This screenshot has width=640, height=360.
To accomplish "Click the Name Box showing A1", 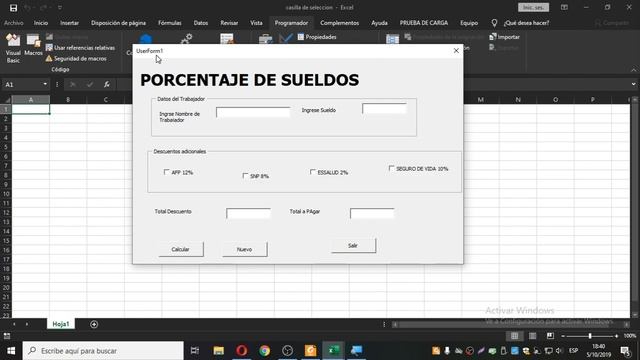I will 23,84.
